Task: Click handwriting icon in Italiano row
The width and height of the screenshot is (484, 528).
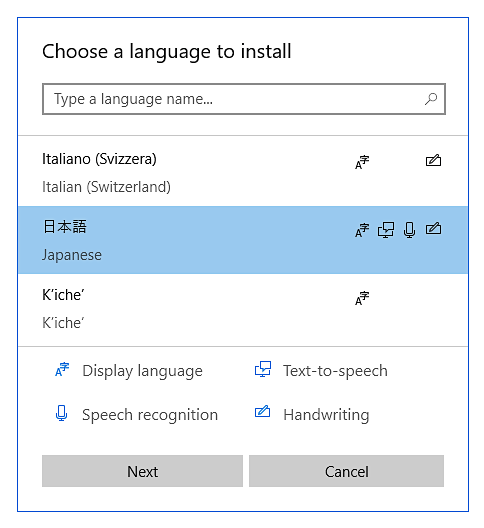Action: pos(433,160)
